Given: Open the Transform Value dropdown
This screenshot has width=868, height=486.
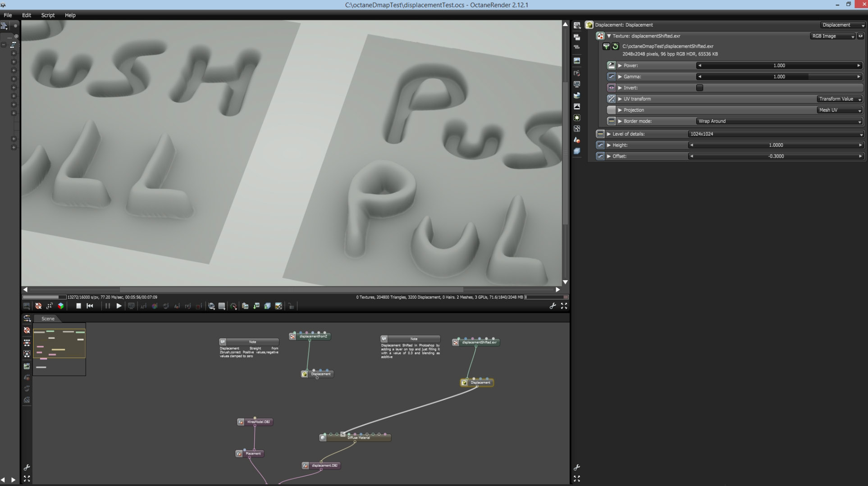Looking at the screenshot, I should 840,99.
